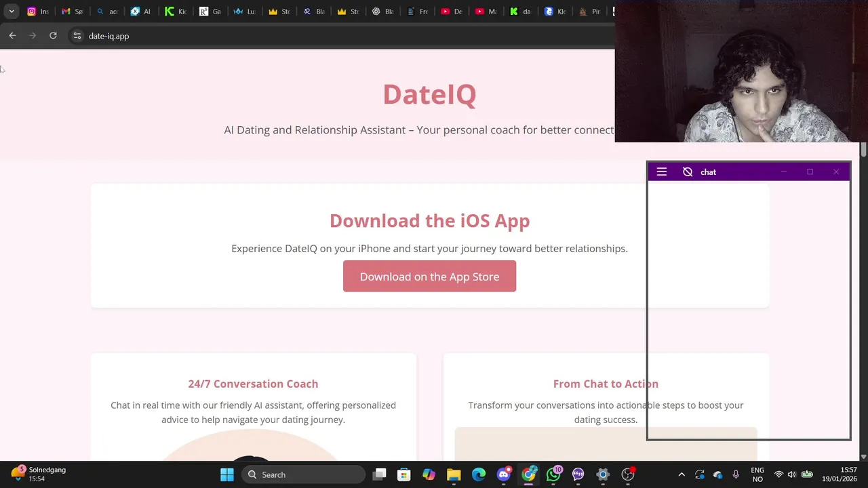The image size is (868, 488).
Task: Switch to the 'Pir' browser tab
Action: point(590,12)
